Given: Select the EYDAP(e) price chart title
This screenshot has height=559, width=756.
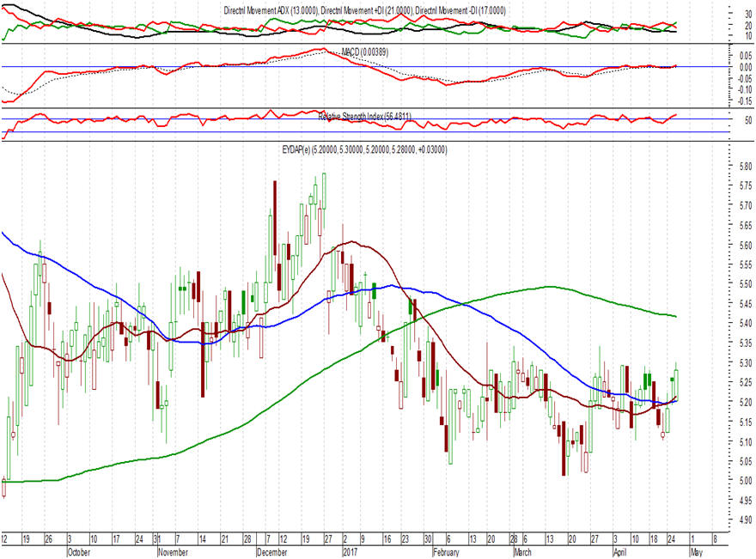Looking at the screenshot, I should (364, 150).
